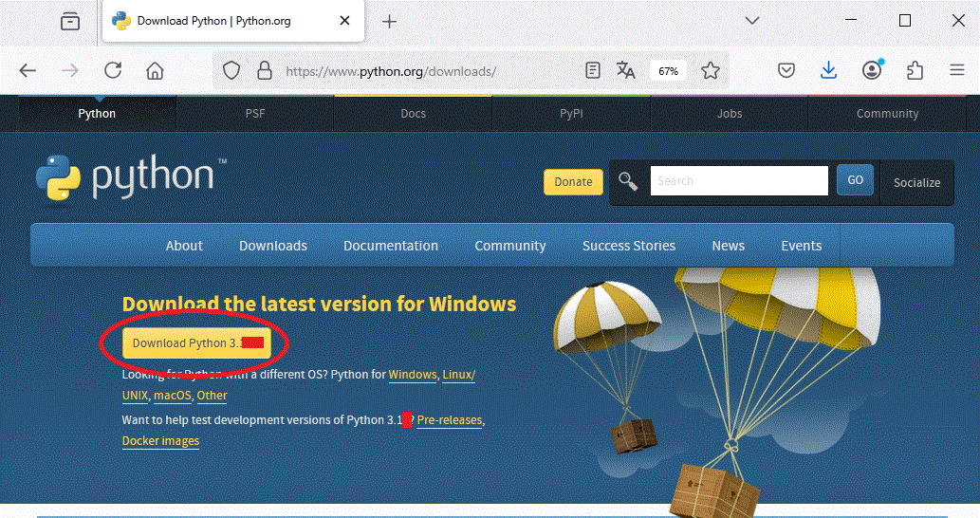The width and height of the screenshot is (980, 518).
Task: Expand the list all tabs chevron
Action: coord(752,21)
